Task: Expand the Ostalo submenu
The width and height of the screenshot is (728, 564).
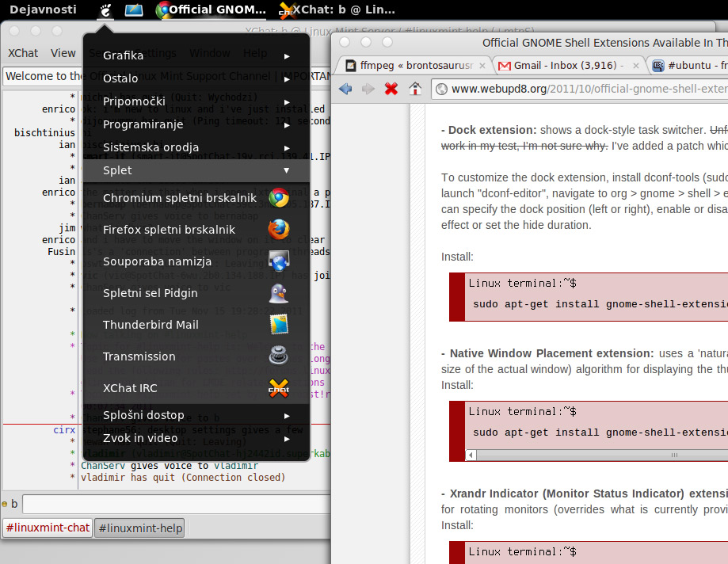Action: [196, 78]
